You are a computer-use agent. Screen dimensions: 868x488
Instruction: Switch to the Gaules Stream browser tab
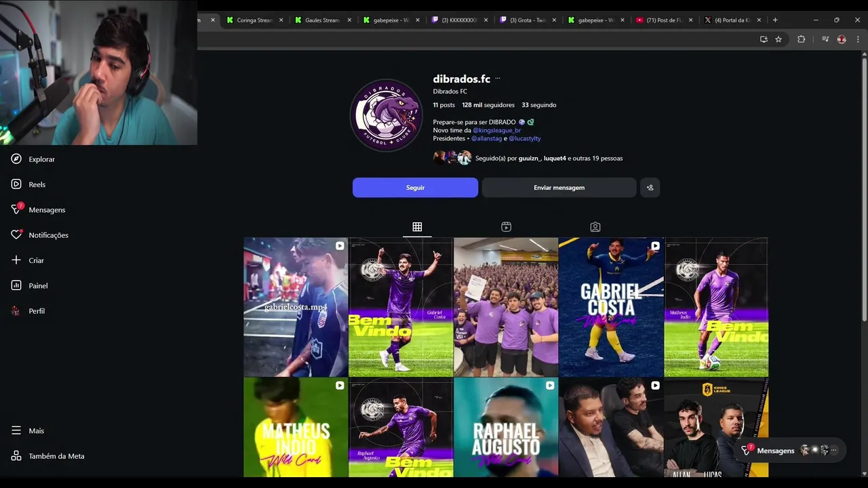tap(323, 20)
